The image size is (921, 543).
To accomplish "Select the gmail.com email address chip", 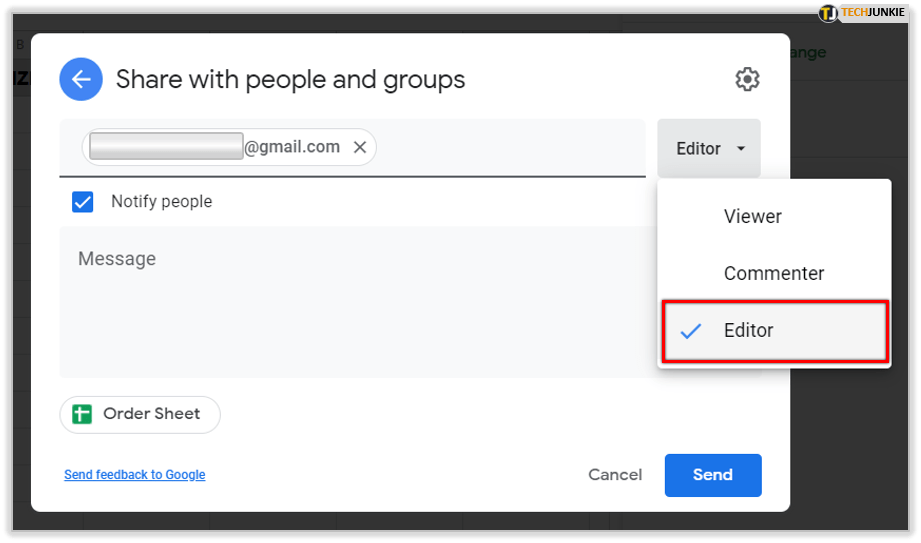I will pyautogui.click(x=215, y=147).
